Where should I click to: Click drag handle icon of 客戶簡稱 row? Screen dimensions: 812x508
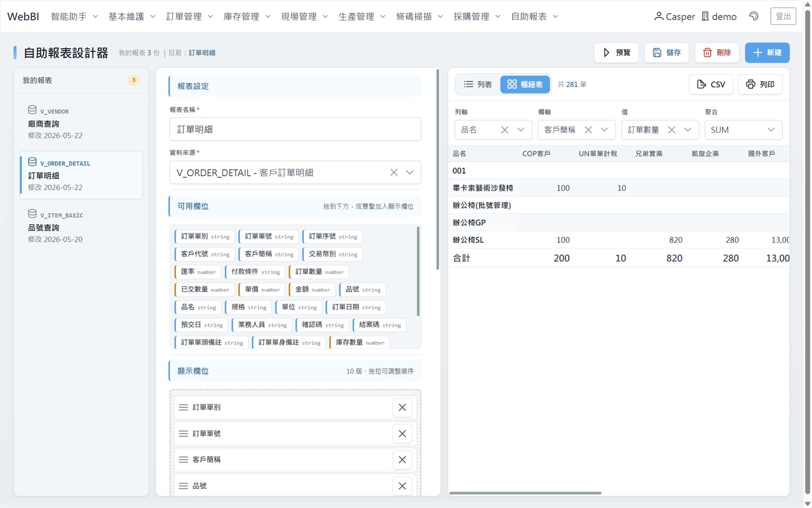[183, 460]
